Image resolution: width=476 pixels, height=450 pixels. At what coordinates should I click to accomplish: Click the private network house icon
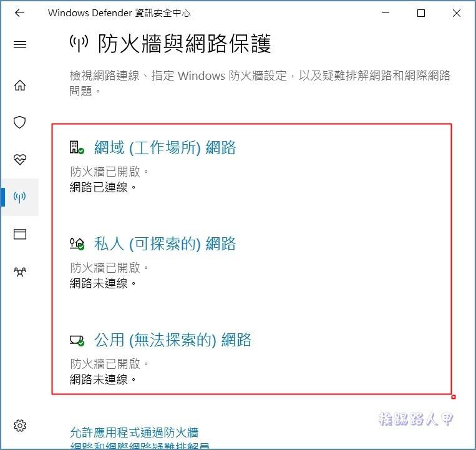click(77, 243)
